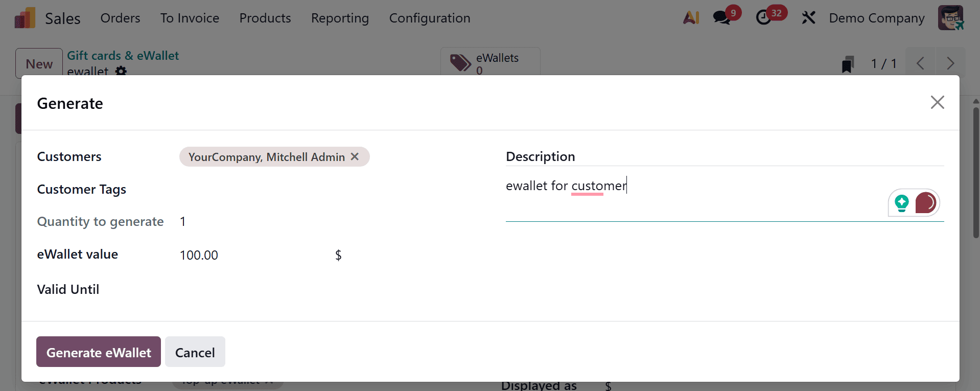Close the Generate dialog
Image resolution: width=980 pixels, height=391 pixels.
pyautogui.click(x=937, y=103)
